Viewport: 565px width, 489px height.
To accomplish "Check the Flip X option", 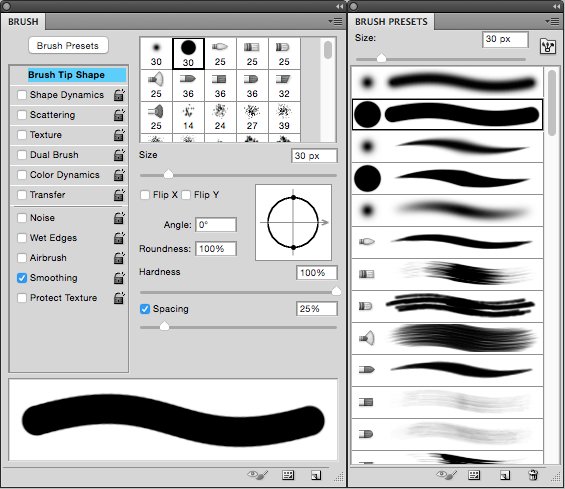I will click(x=145, y=195).
